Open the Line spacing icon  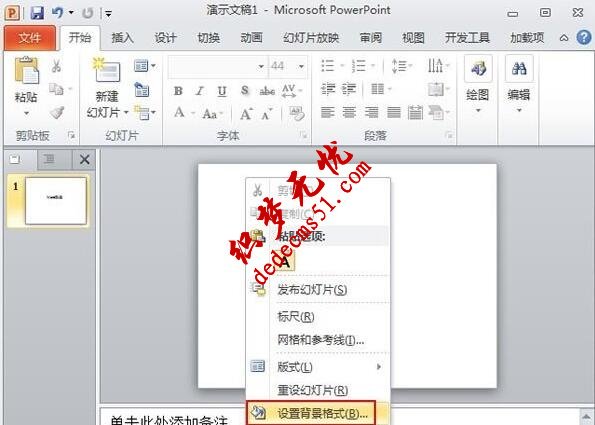401,66
